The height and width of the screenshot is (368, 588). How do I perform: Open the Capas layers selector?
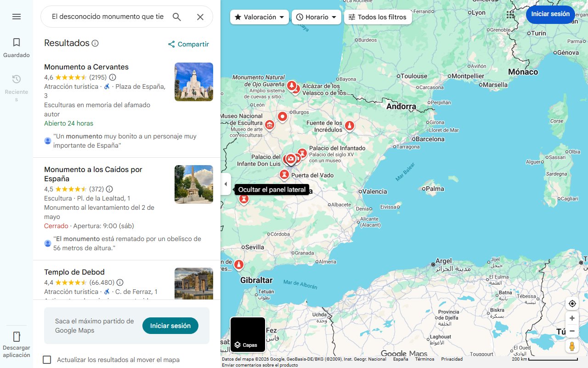point(248,334)
